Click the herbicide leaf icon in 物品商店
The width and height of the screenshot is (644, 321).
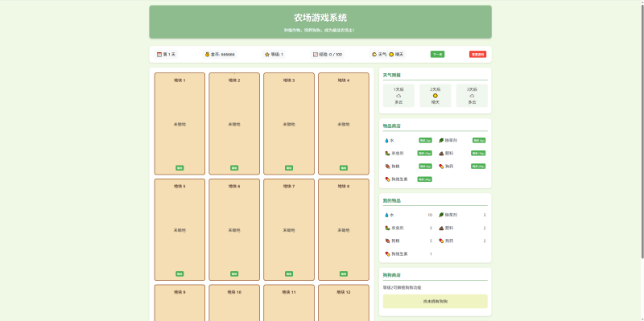pyautogui.click(x=441, y=140)
